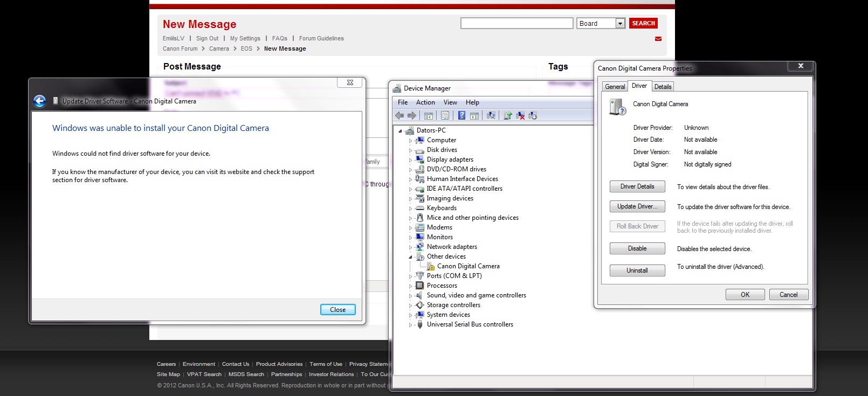The image size is (868, 396).
Task: Click the Update Driver... button
Action: point(637,206)
